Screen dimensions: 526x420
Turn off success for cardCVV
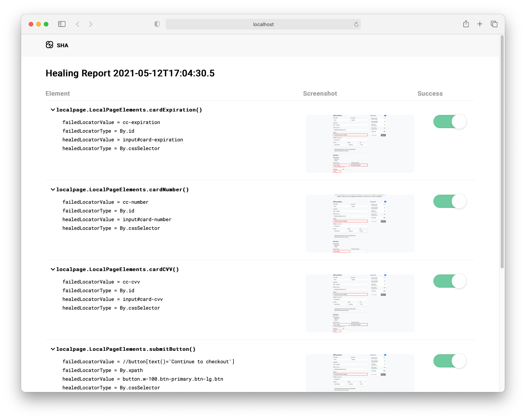pos(450,281)
